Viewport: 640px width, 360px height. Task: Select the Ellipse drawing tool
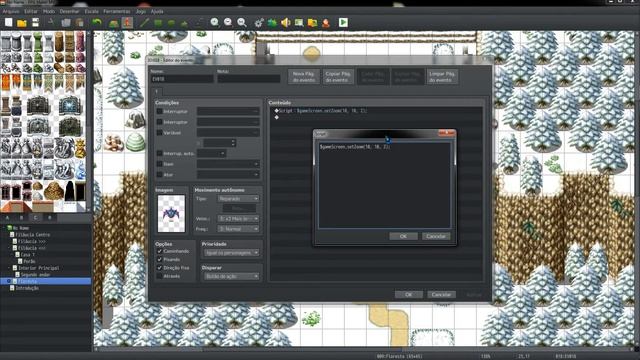click(171, 22)
